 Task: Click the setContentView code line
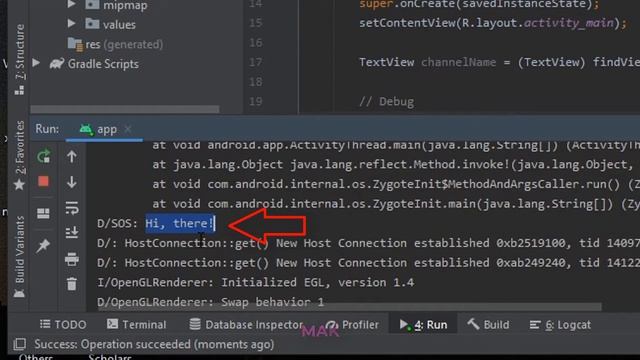(493, 23)
